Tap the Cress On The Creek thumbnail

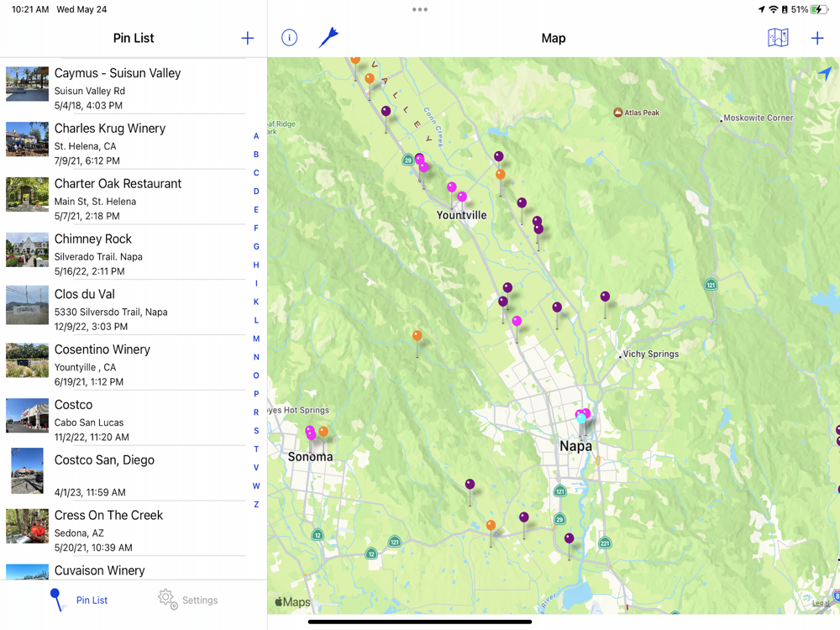click(x=28, y=525)
